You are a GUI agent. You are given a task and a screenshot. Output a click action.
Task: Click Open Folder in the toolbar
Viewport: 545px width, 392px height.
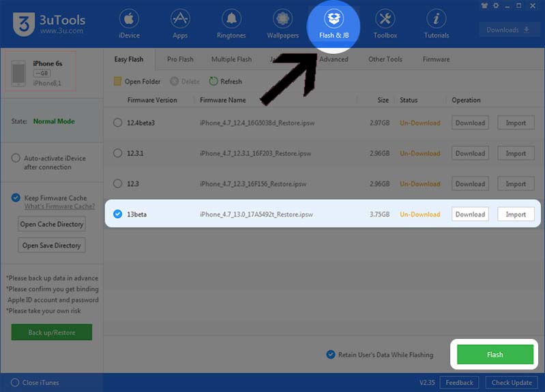pos(137,81)
